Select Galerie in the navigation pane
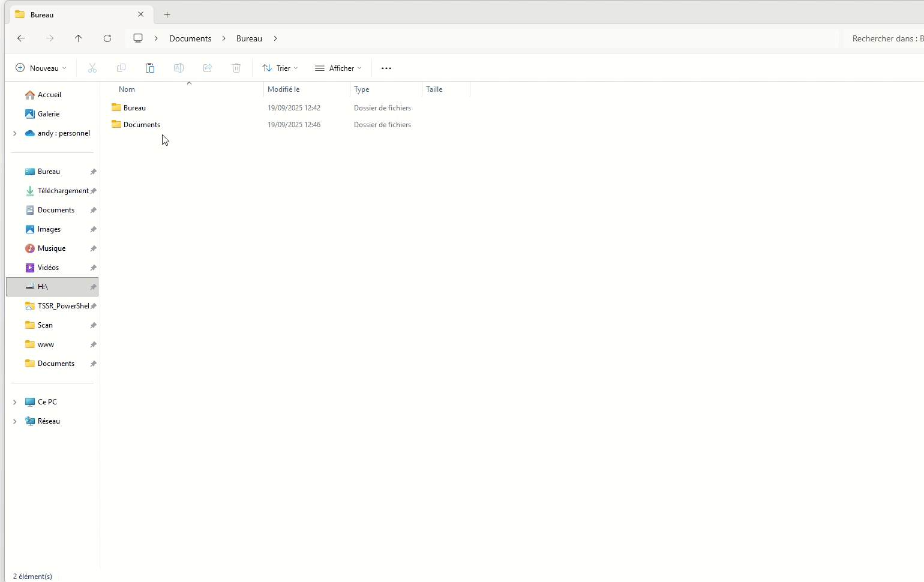 click(x=49, y=114)
